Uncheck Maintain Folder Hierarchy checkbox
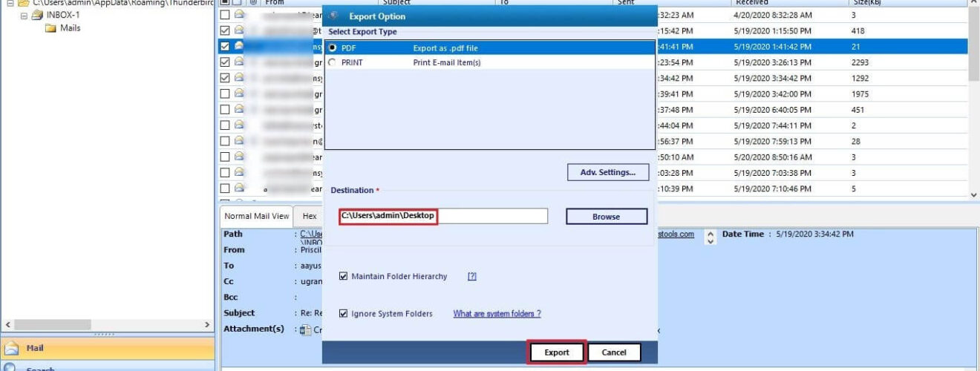The image size is (980, 371). (x=343, y=276)
